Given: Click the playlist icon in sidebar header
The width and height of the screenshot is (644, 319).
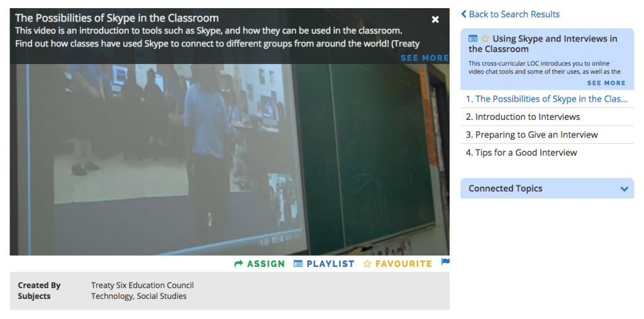Looking at the screenshot, I should click(473, 38).
